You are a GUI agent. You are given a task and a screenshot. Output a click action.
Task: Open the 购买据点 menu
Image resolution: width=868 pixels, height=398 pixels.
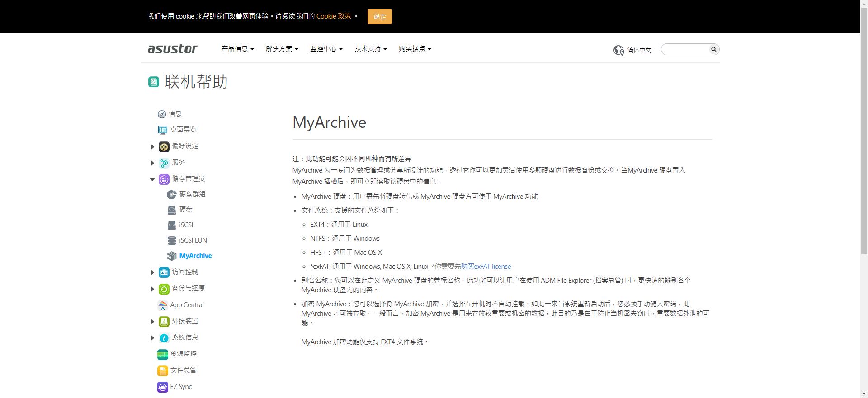pos(415,49)
